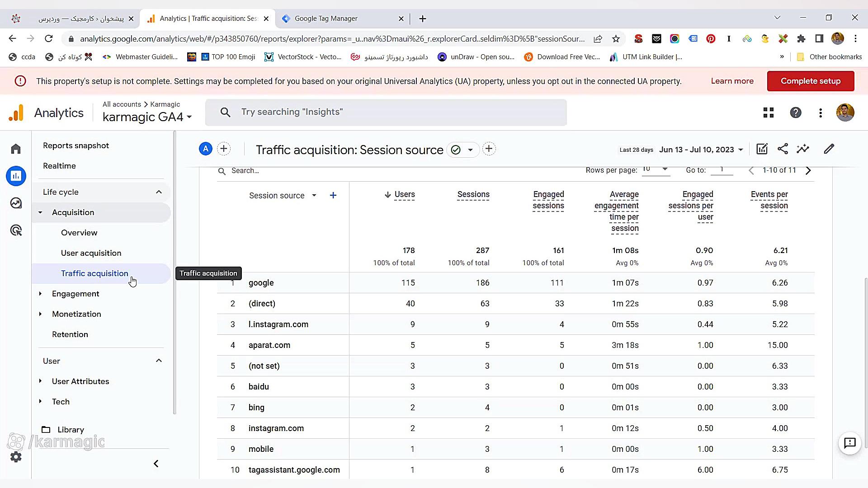868x488 pixels.
Task: Expand the Engagement tree item
Action: click(x=40, y=294)
